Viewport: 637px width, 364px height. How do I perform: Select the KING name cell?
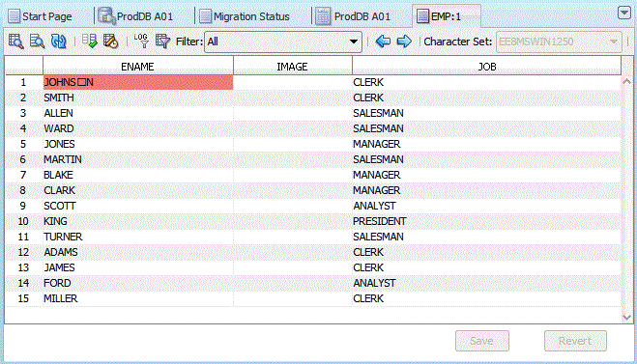[138, 221]
